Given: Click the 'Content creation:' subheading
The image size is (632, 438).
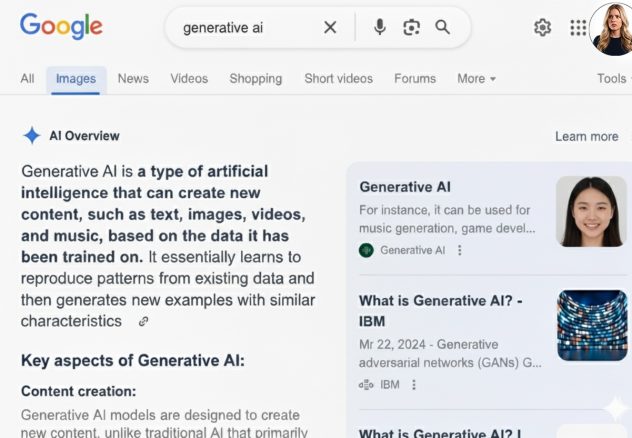Looking at the screenshot, I should 79,391.
